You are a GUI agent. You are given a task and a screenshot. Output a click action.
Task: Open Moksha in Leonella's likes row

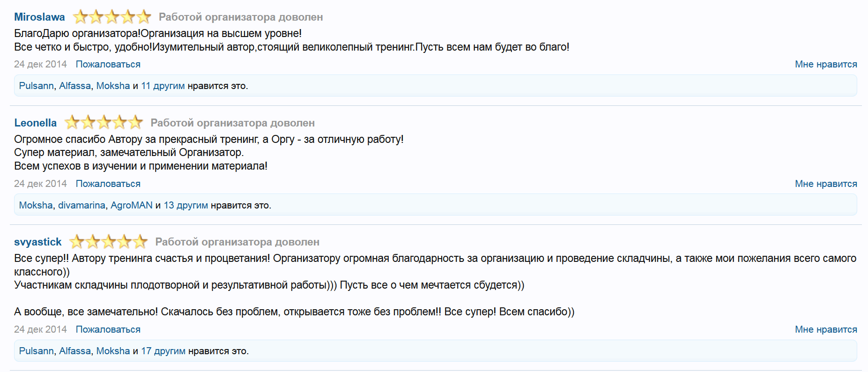coord(36,205)
